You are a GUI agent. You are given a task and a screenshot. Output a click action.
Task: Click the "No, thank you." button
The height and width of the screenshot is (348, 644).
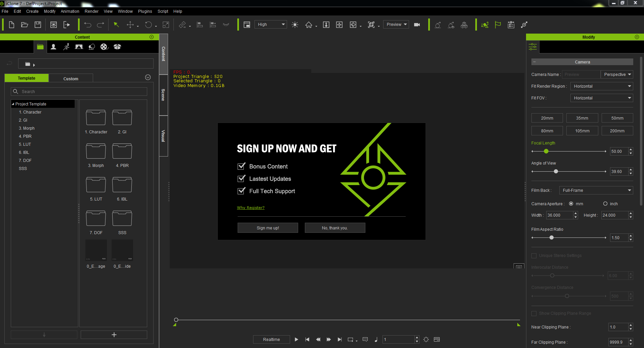click(335, 228)
